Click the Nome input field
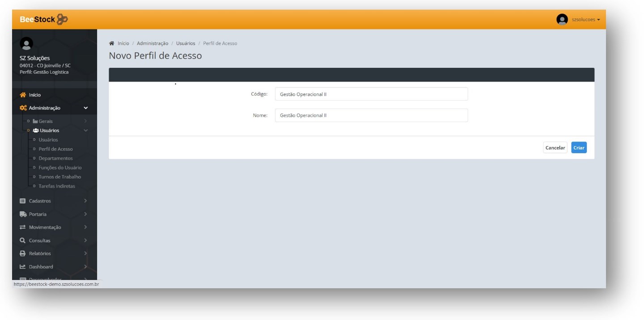The width and height of the screenshot is (644, 320). pyautogui.click(x=371, y=115)
